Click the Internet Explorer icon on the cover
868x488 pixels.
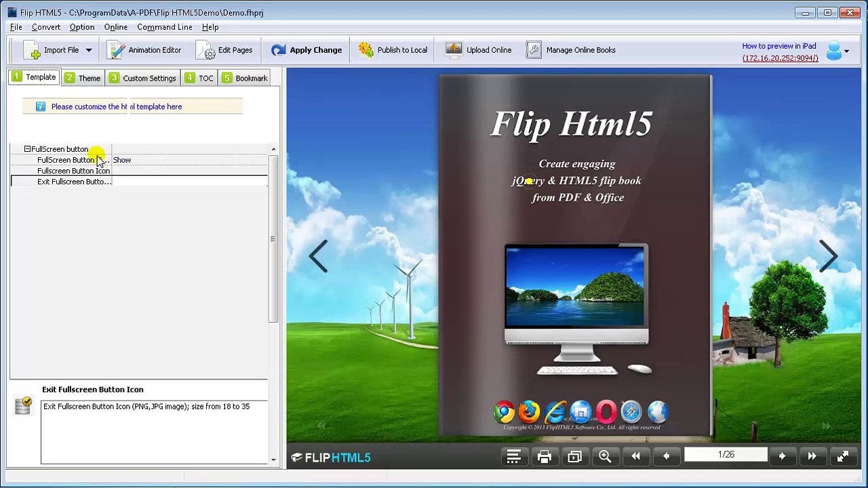tap(555, 411)
